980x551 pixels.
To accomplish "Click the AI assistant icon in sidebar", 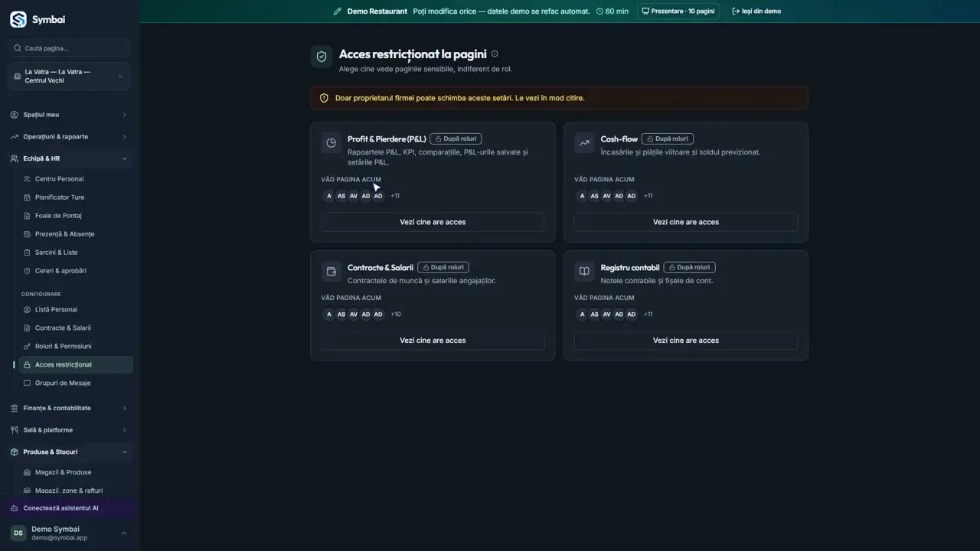I will [15, 508].
